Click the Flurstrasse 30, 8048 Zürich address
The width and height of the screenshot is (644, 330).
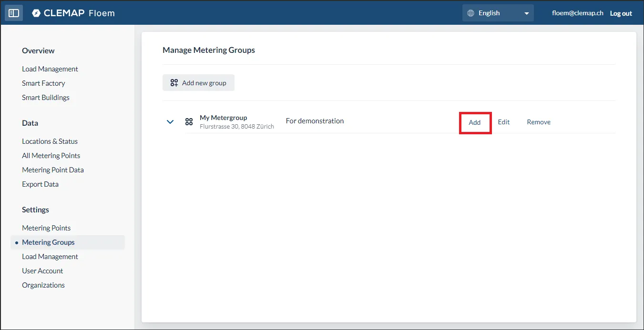click(x=237, y=127)
